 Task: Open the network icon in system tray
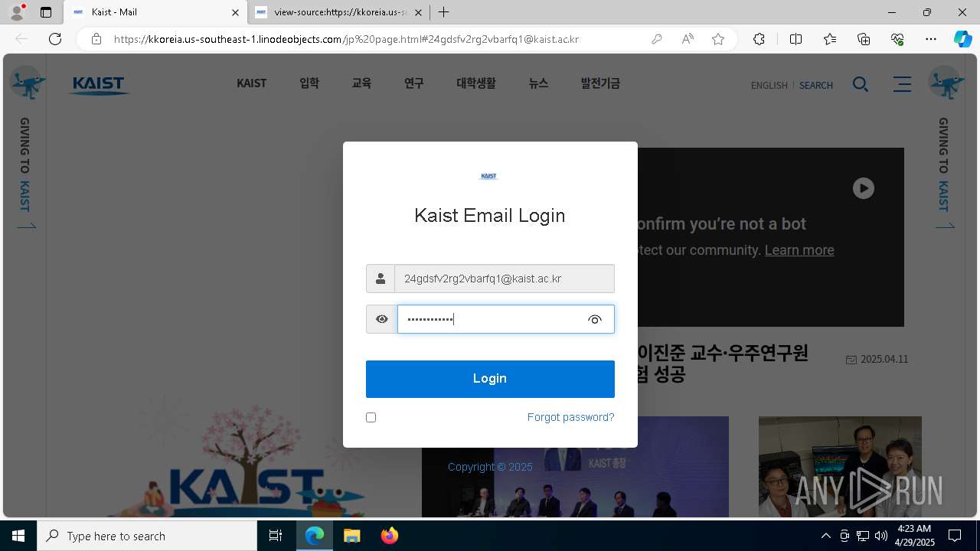point(863,536)
